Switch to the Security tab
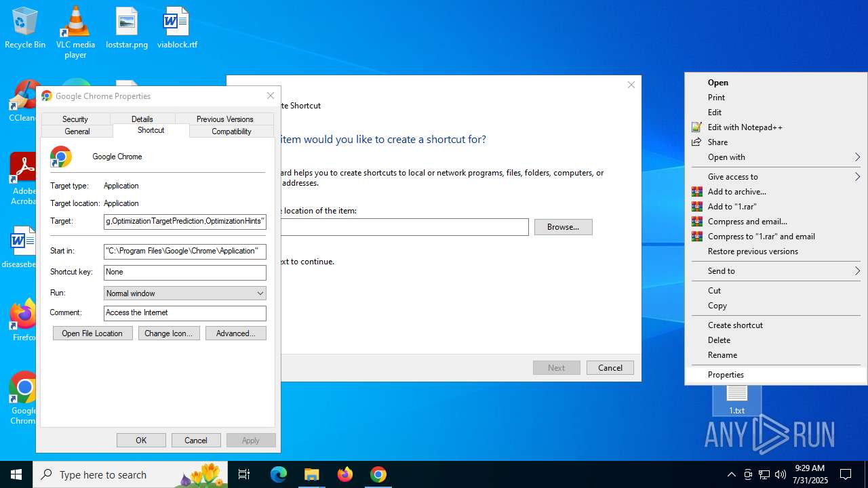The width and height of the screenshot is (868, 488). [x=75, y=119]
